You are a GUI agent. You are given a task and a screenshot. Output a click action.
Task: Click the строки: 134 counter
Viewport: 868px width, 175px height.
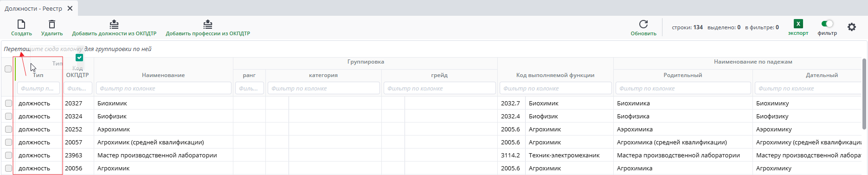[x=687, y=27]
